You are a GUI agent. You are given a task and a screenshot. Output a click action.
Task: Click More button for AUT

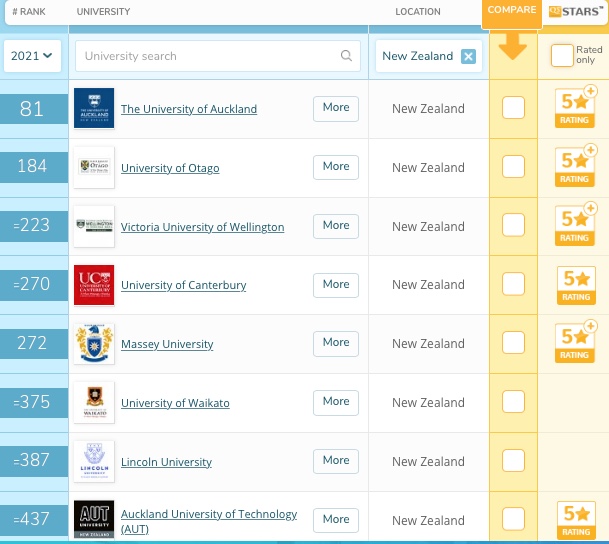pyautogui.click(x=336, y=520)
